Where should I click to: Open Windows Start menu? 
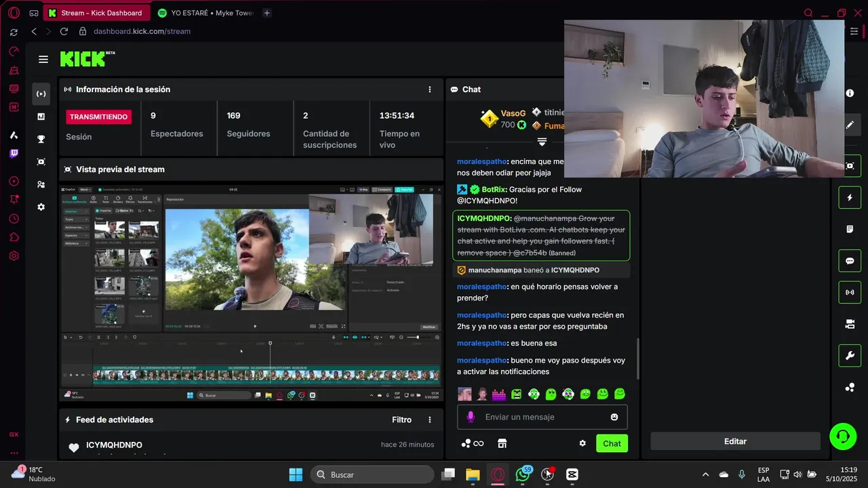click(x=296, y=474)
